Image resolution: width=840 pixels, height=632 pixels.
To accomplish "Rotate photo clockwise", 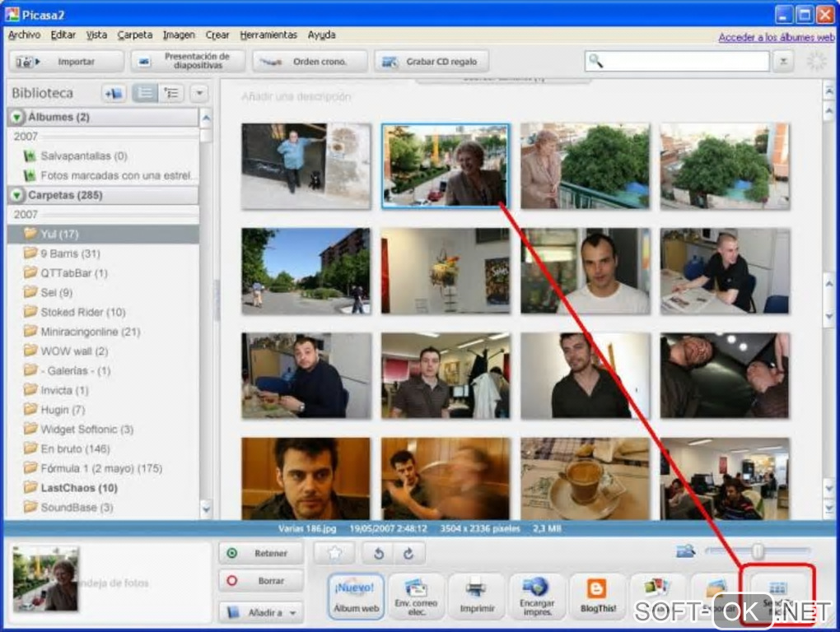I will (x=408, y=554).
